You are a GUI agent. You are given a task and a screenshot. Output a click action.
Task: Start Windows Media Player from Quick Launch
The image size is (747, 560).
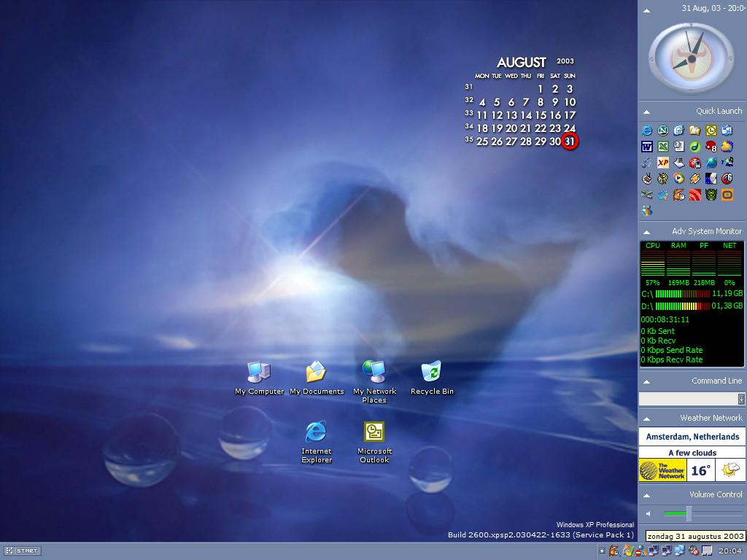click(679, 179)
